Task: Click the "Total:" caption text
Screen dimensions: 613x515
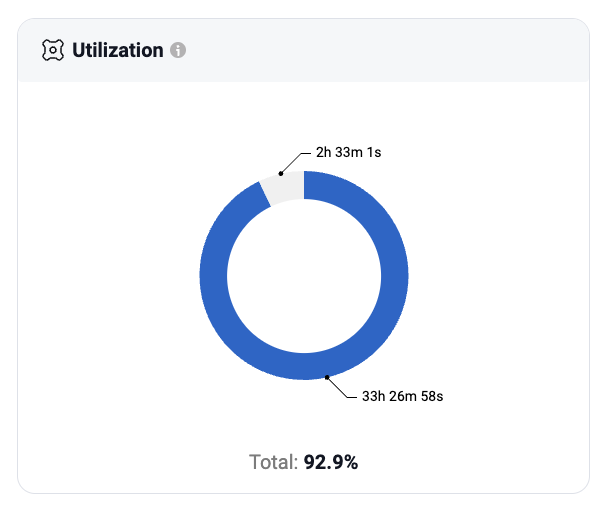Action: (x=274, y=462)
